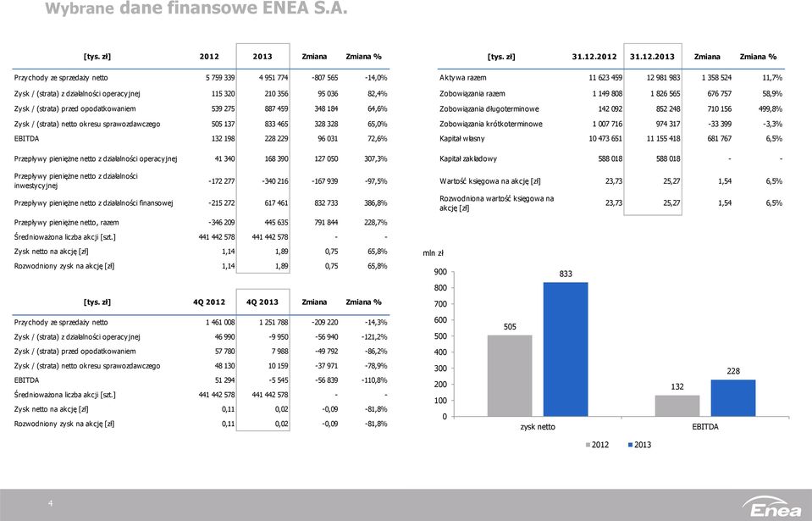Viewport: 812px width, 521px height.
Task: Click the value '210 356'
Action: coord(277,94)
